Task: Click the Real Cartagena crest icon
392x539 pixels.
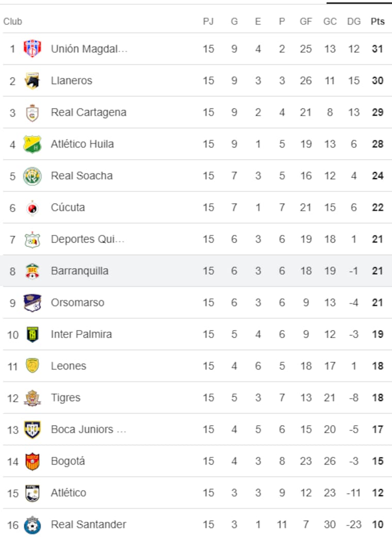Action: 32,113
